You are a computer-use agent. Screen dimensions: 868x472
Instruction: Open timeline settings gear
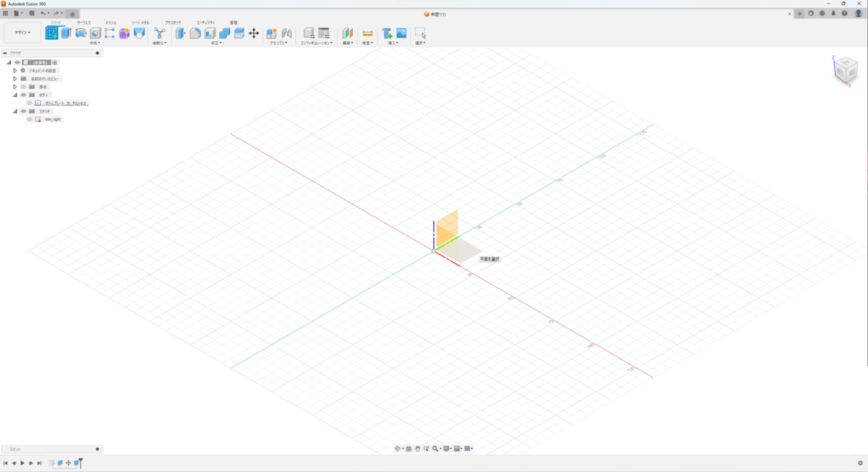[860, 463]
